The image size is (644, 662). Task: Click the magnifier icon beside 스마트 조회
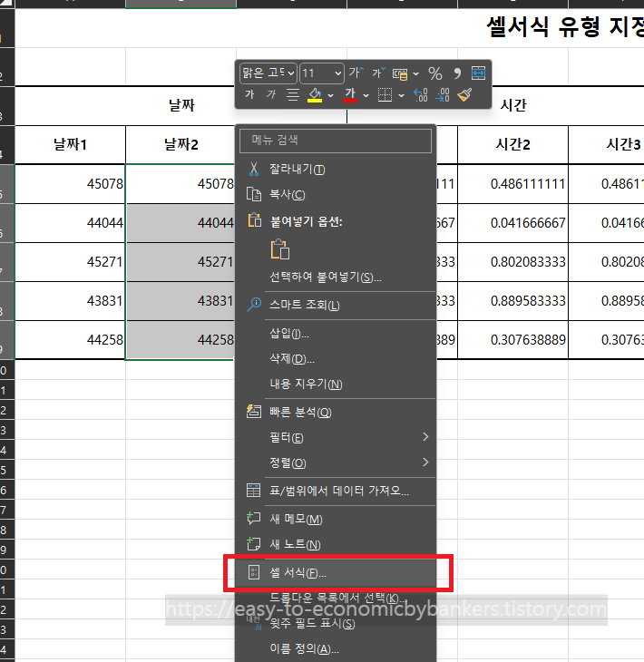pos(254,305)
